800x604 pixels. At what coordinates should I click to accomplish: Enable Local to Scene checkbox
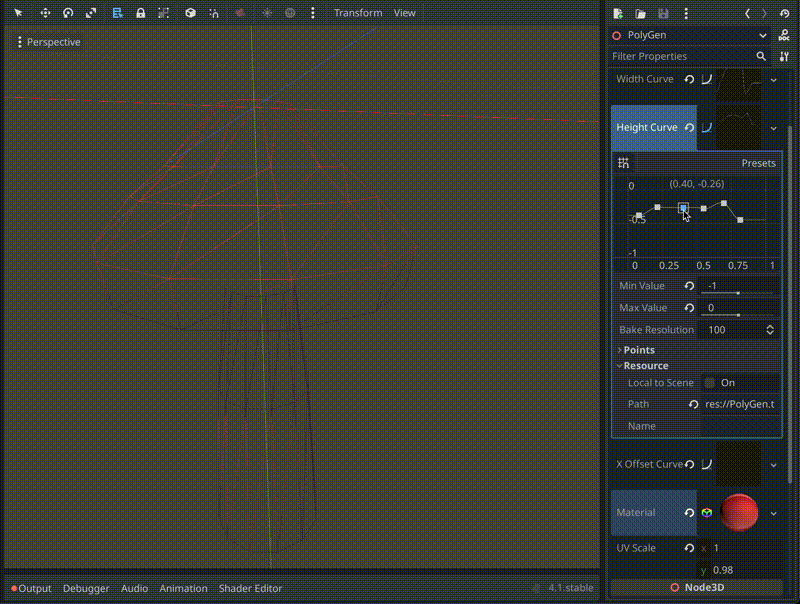click(710, 383)
